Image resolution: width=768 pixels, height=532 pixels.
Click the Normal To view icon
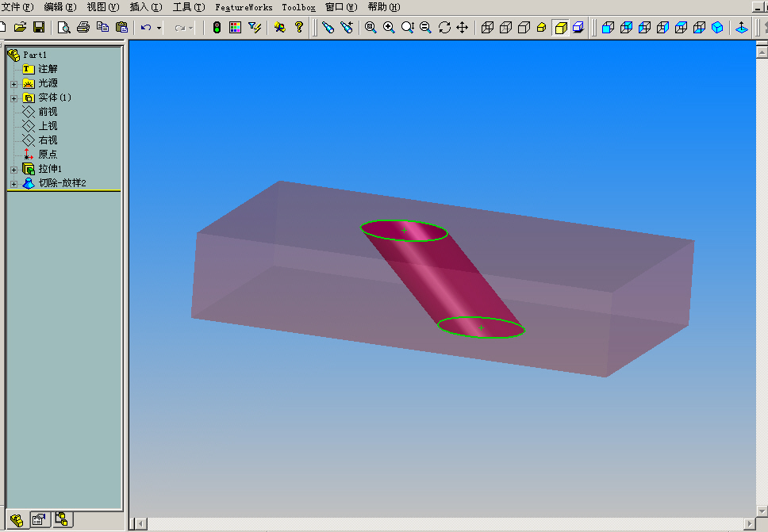click(x=742, y=28)
